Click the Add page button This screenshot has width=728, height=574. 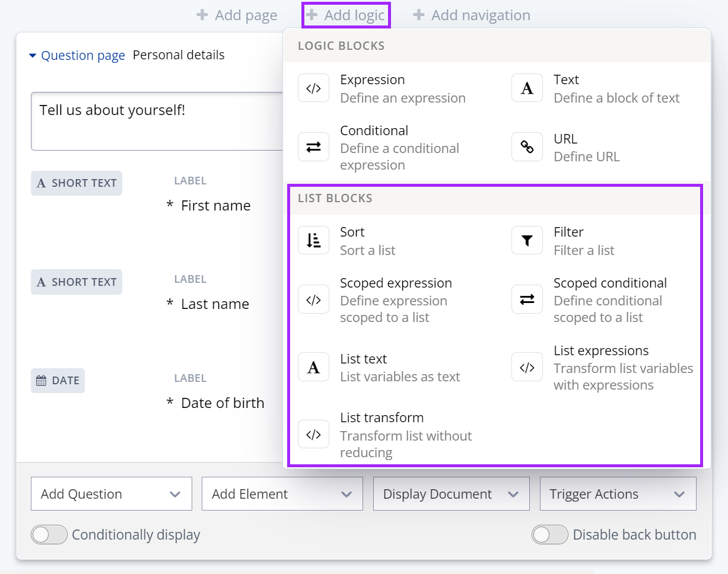click(x=237, y=15)
